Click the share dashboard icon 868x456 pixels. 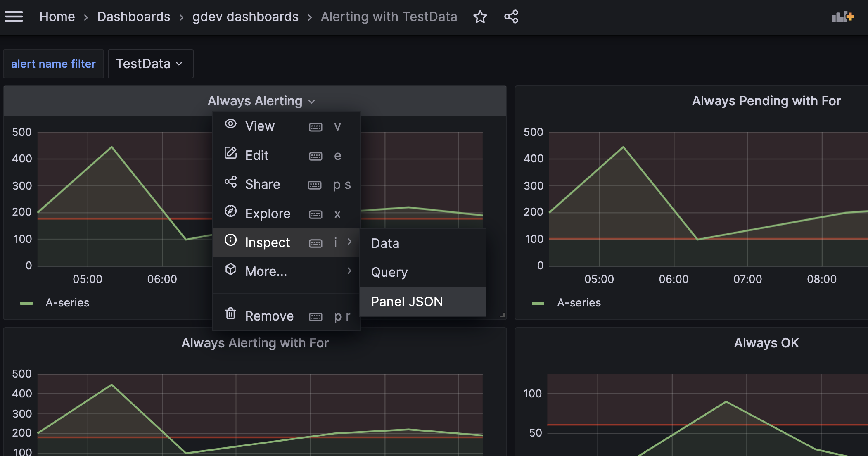tap(511, 17)
